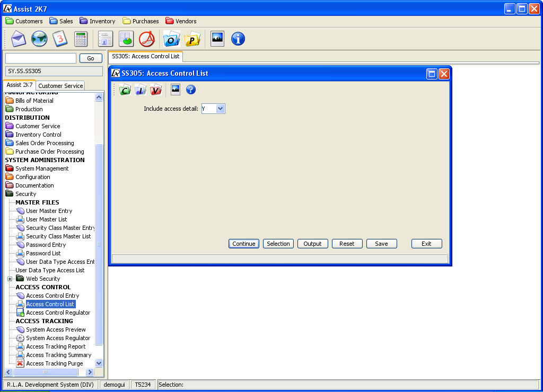Click the yellow 'P' folder icon
This screenshot has height=392, width=543.
click(192, 39)
